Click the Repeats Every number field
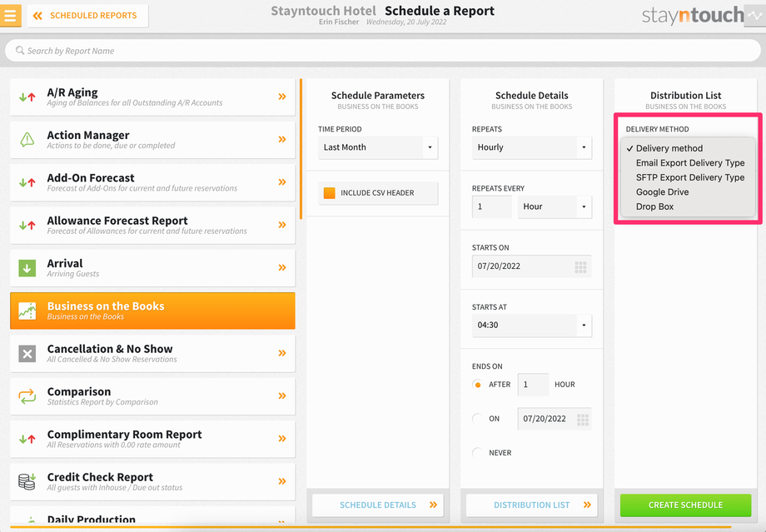Image resolution: width=766 pixels, height=532 pixels. point(491,206)
